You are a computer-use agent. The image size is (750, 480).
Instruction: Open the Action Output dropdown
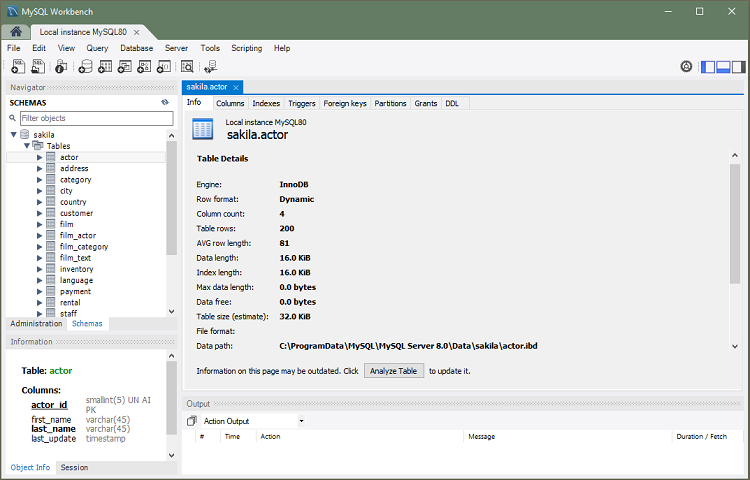click(x=301, y=421)
